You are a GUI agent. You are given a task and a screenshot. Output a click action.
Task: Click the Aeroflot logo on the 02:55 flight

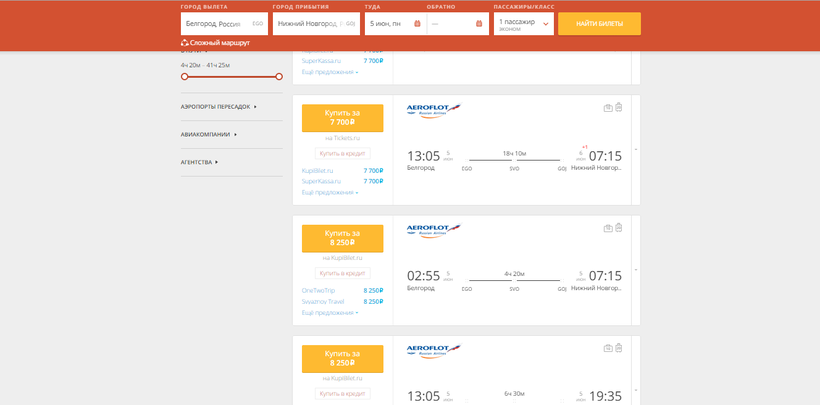[433, 231]
